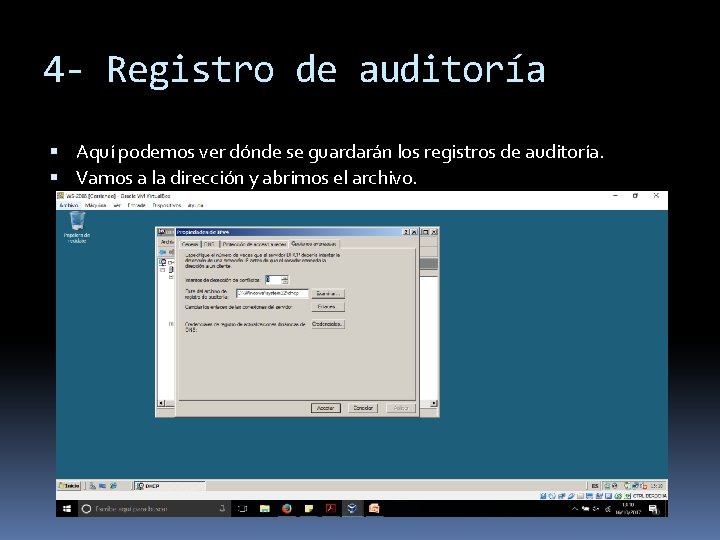Switch to the General tab

point(190,244)
